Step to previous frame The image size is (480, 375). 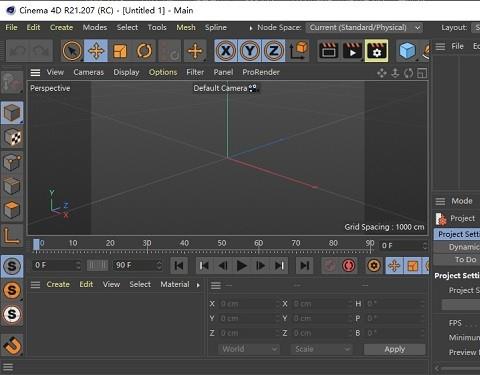(x=223, y=266)
